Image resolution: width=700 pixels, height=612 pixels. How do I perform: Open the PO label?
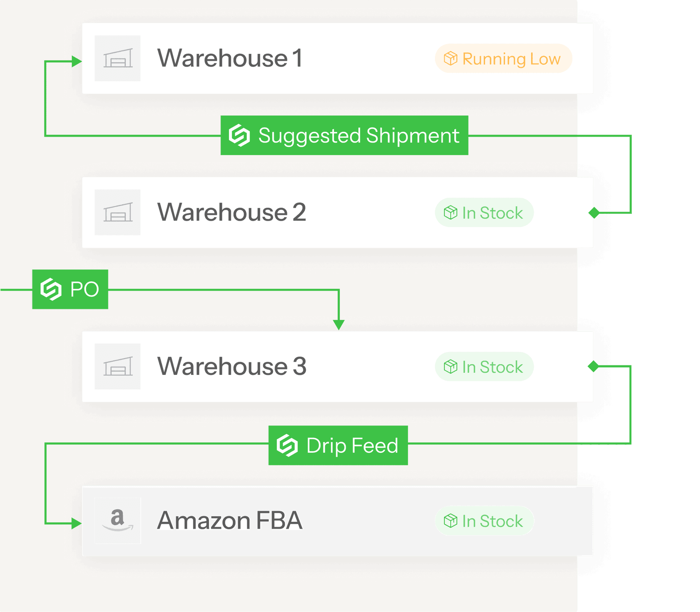tap(70, 289)
